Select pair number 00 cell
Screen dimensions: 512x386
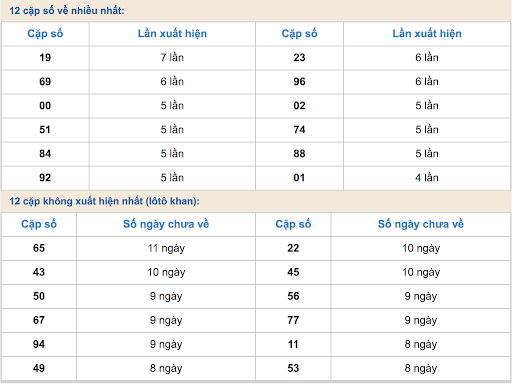[x=45, y=106]
